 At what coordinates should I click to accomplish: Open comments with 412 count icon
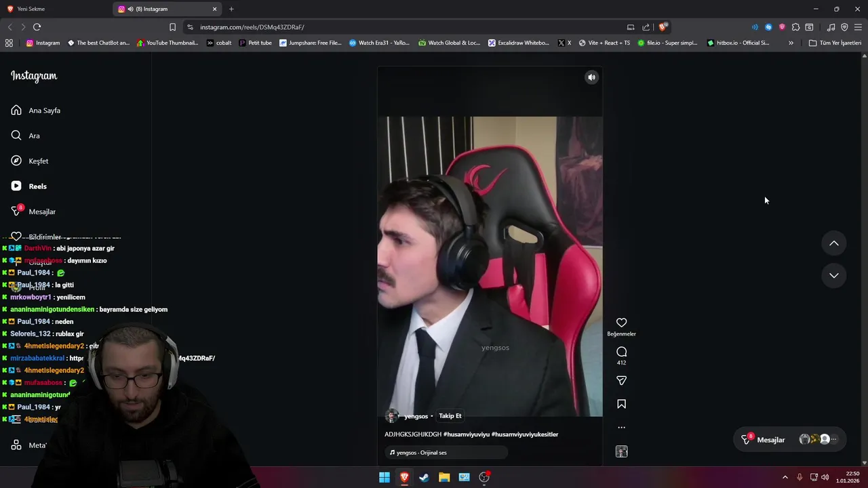(x=621, y=352)
